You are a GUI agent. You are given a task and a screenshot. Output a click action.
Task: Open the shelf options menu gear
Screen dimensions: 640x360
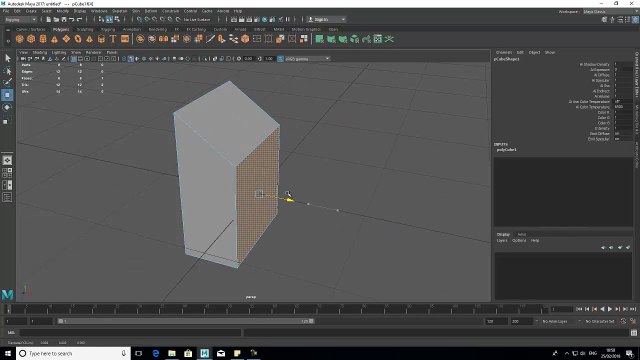tap(8, 40)
